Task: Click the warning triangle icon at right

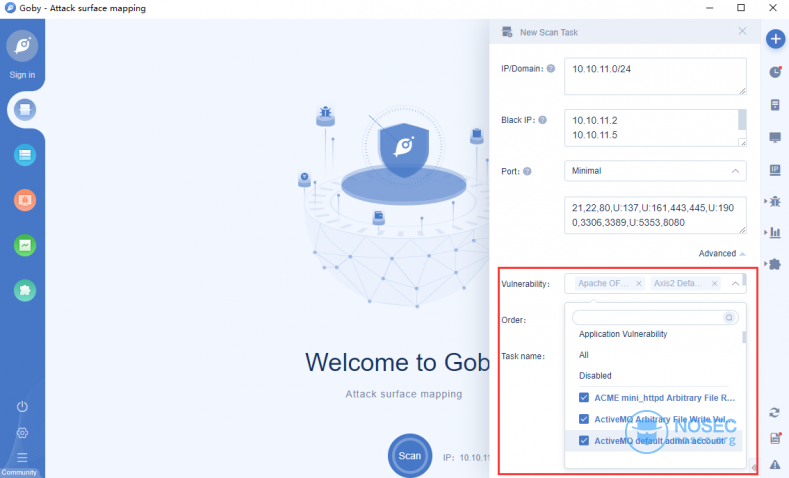Action: pyautogui.click(x=775, y=464)
